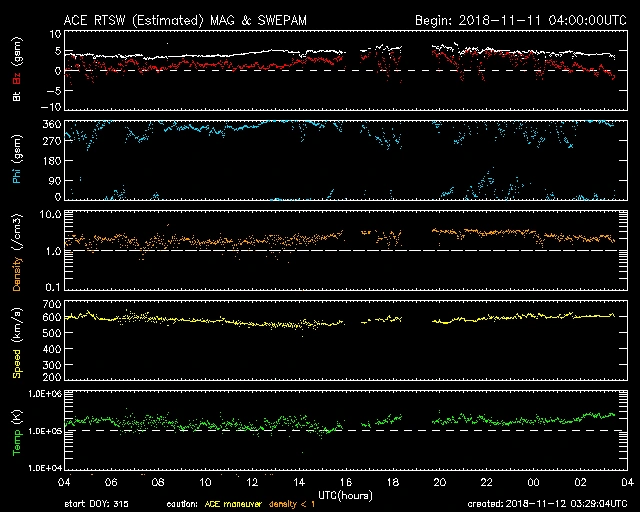The height and width of the screenshot is (512, 640).
Task: Click the start DOY: 315 text
Action: coord(96,504)
